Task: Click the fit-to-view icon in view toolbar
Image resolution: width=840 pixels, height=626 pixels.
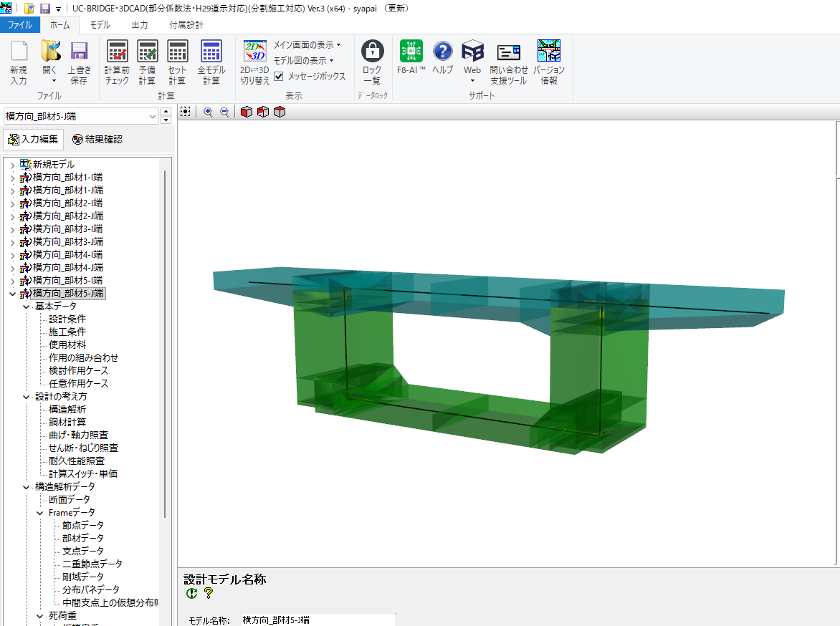Action: (186, 112)
